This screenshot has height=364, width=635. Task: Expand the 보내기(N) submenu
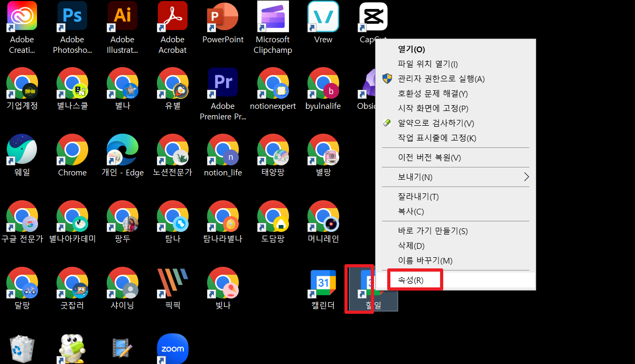pos(455,177)
